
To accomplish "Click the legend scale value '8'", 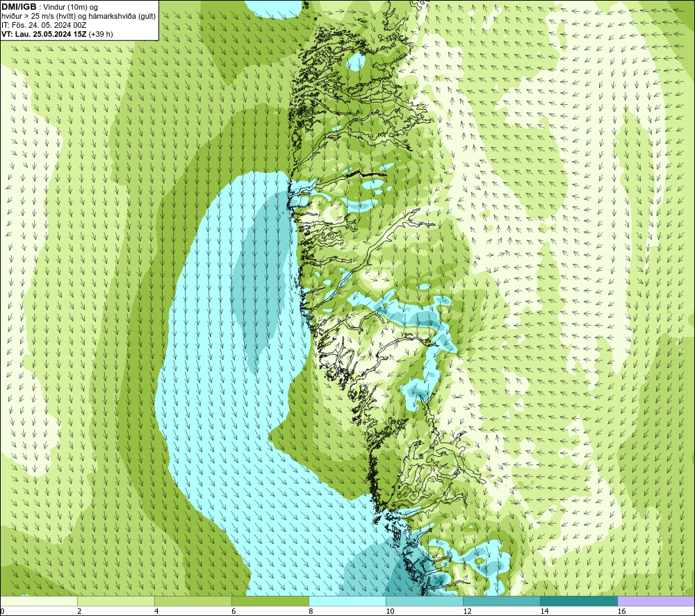I will tap(311, 611).
